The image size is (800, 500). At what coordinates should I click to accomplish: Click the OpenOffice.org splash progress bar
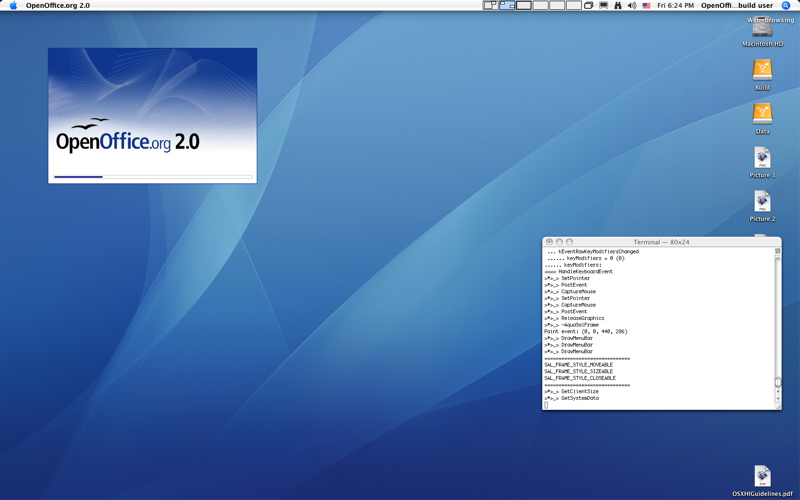153,177
